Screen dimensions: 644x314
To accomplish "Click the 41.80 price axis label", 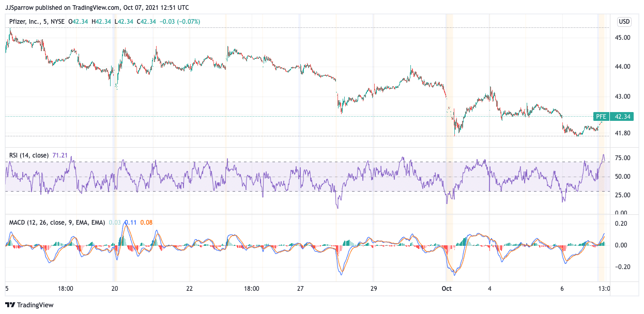I will click(x=623, y=133).
